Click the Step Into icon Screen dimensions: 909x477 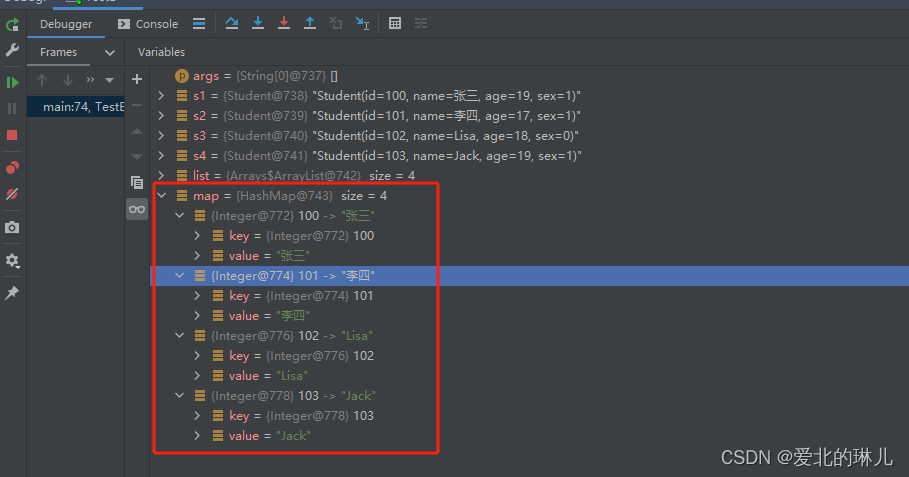point(258,23)
